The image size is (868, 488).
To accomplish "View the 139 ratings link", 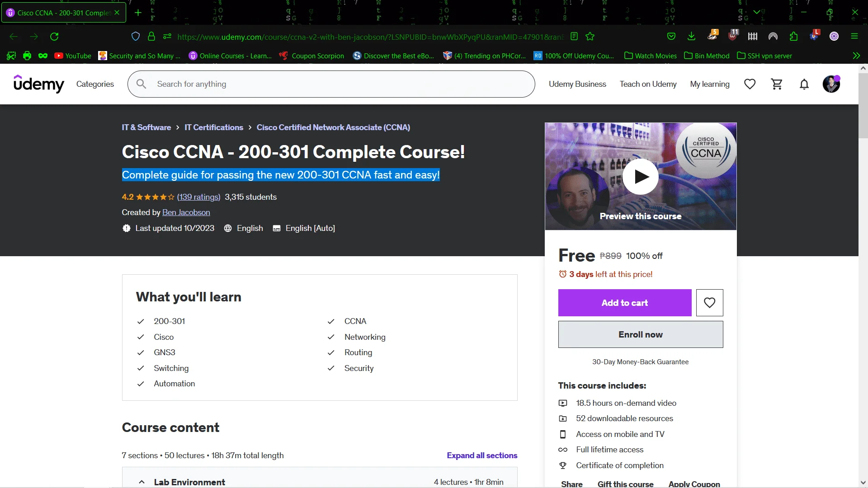I will [x=198, y=197].
